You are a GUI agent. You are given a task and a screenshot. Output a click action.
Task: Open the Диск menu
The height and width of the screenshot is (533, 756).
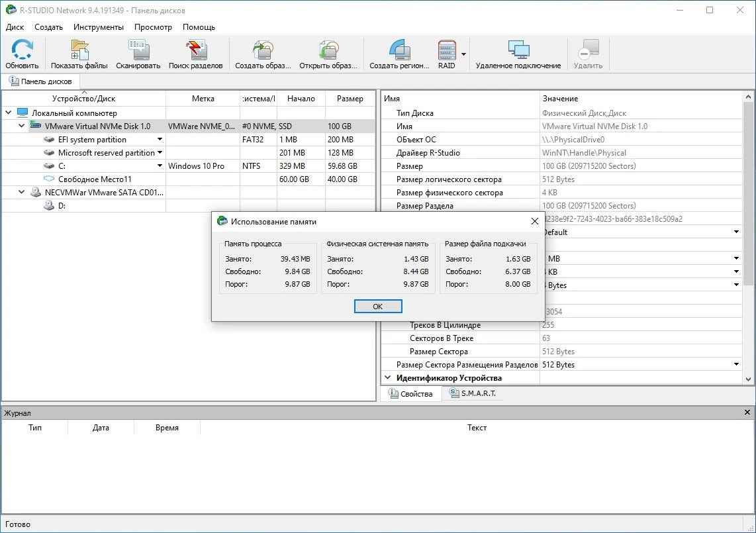click(15, 27)
